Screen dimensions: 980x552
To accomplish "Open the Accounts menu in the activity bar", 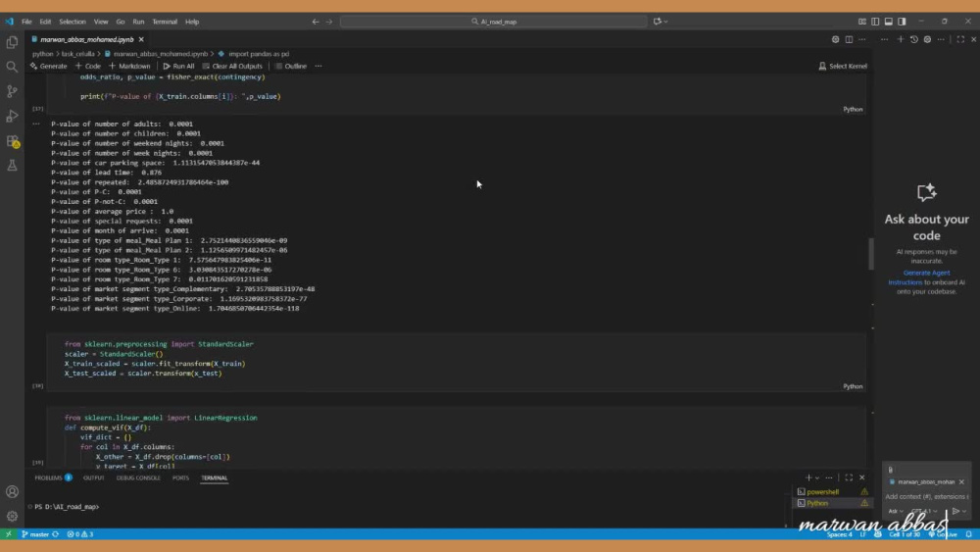I will [x=12, y=492].
